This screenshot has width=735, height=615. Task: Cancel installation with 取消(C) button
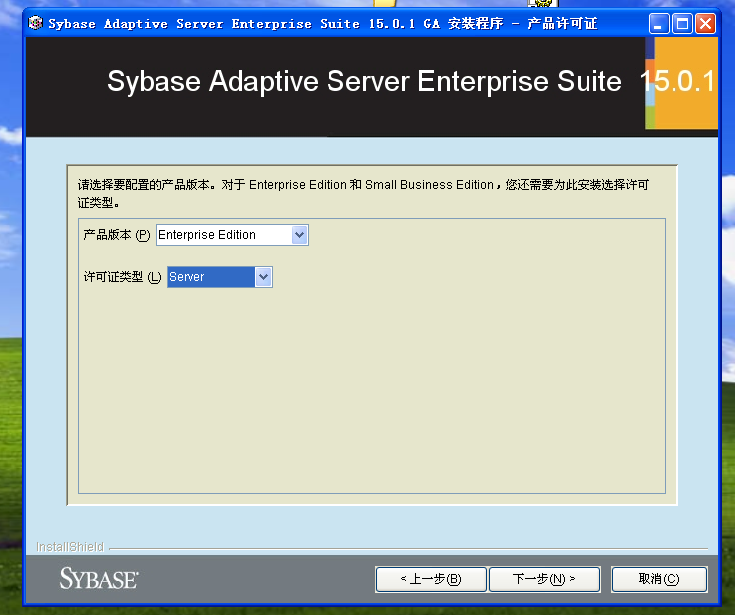(x=659, y=579)
